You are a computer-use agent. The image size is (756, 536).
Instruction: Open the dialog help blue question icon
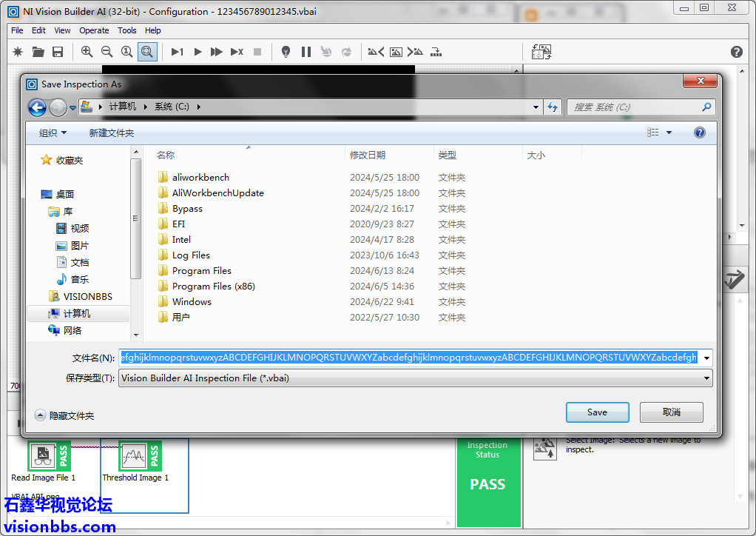[700, 133]
